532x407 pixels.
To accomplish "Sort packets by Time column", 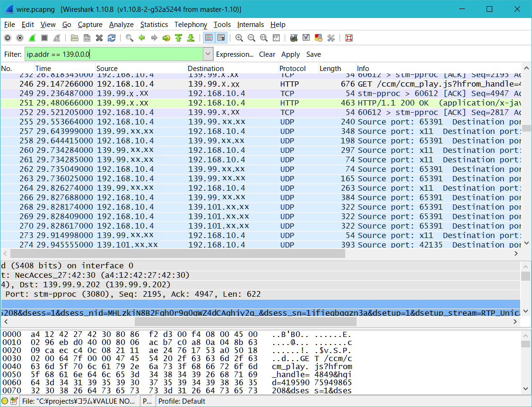I will [65, 68].
